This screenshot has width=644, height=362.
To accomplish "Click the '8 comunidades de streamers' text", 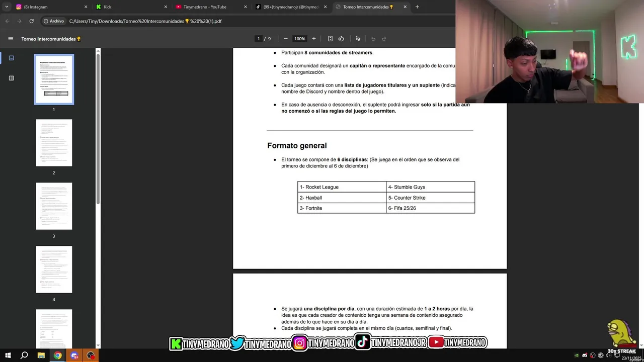I will [x=338, y=53].
